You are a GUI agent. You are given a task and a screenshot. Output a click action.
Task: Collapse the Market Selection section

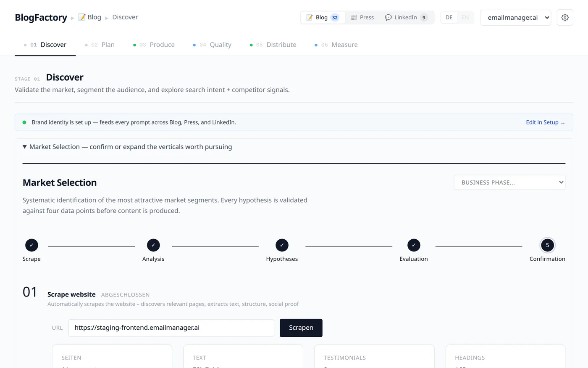(x=127, y=147)
